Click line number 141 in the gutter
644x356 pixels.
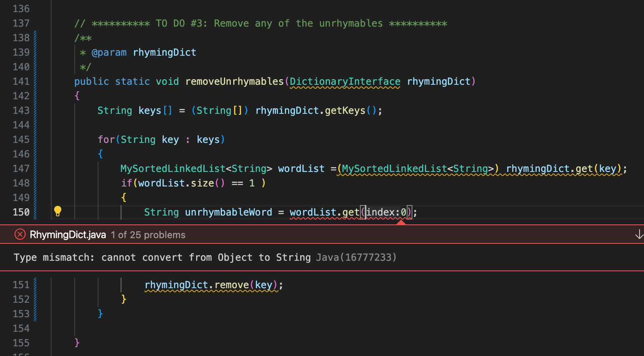21,82
